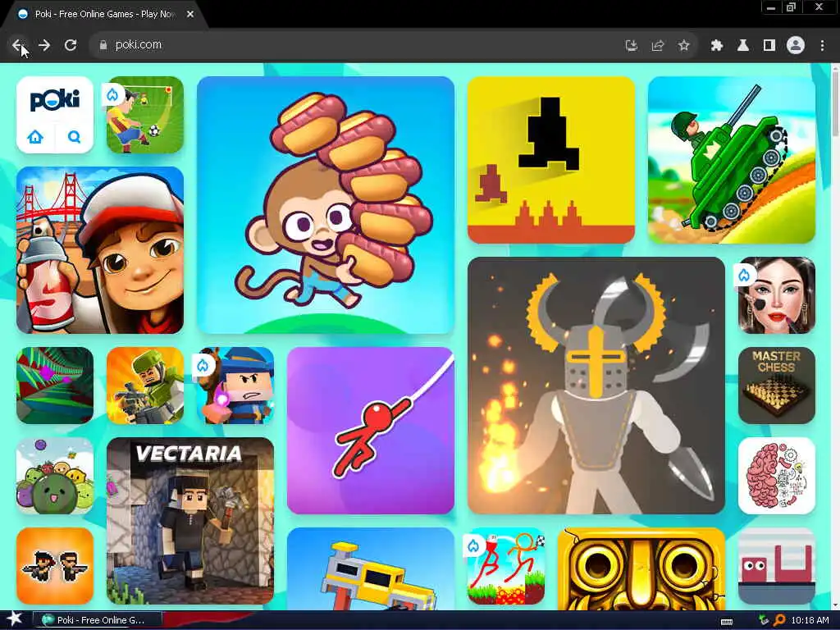Reload the page with refresh icon
Viewport: 840px width, 630px height.
tap(71, 45)
